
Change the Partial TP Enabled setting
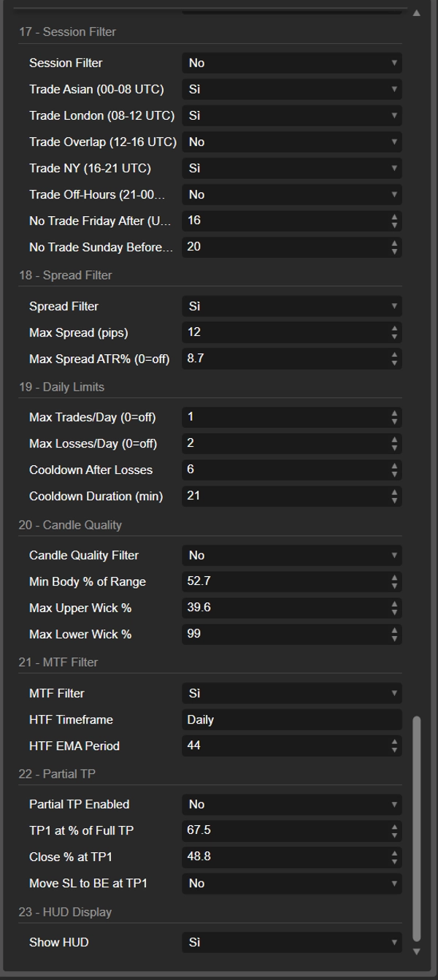click(x=291, y=804)
